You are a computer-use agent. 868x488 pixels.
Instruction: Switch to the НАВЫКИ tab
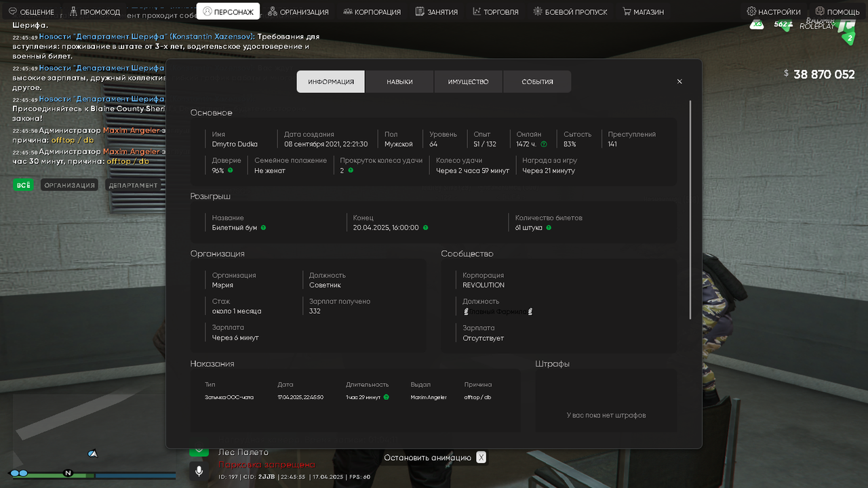tap(400, 81)
